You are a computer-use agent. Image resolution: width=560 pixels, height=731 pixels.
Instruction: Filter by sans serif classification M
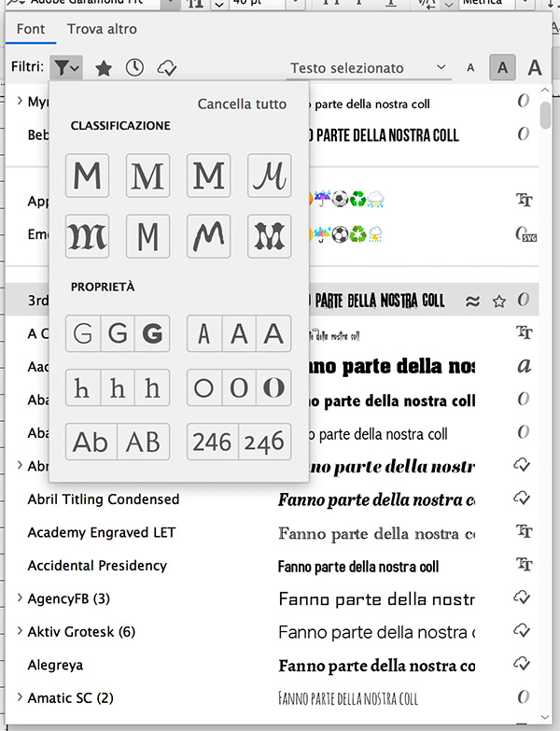[87, 176]
